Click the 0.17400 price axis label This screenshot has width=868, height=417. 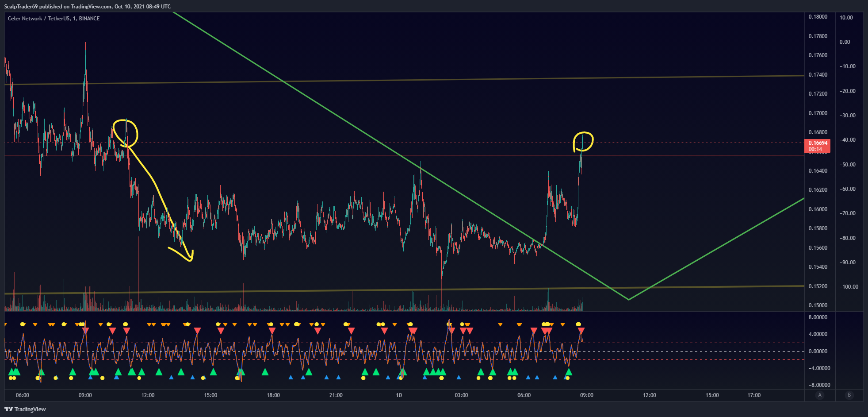(x=818, y=75)
